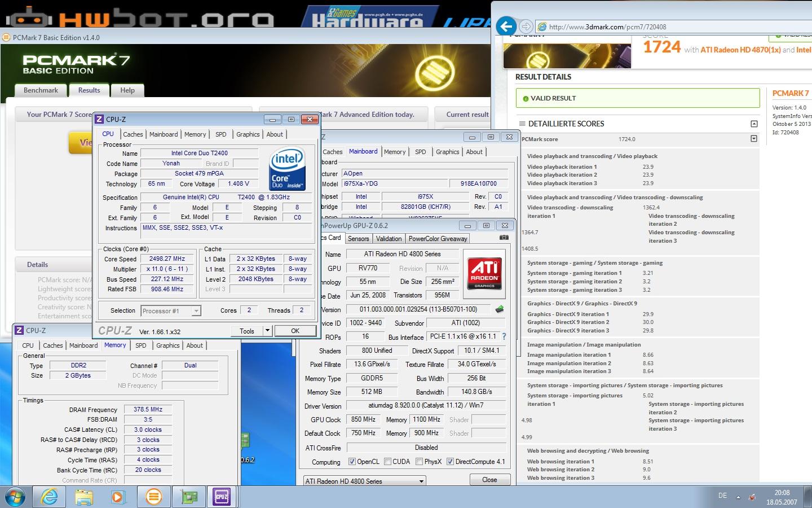This screenshot has width=812, height=508.
Task: Select the Caches tab in top CPU-Z window
Action: point(133,134)
